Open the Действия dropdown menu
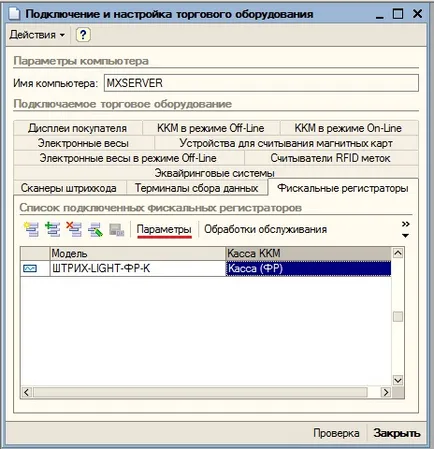 click(37, 35)
